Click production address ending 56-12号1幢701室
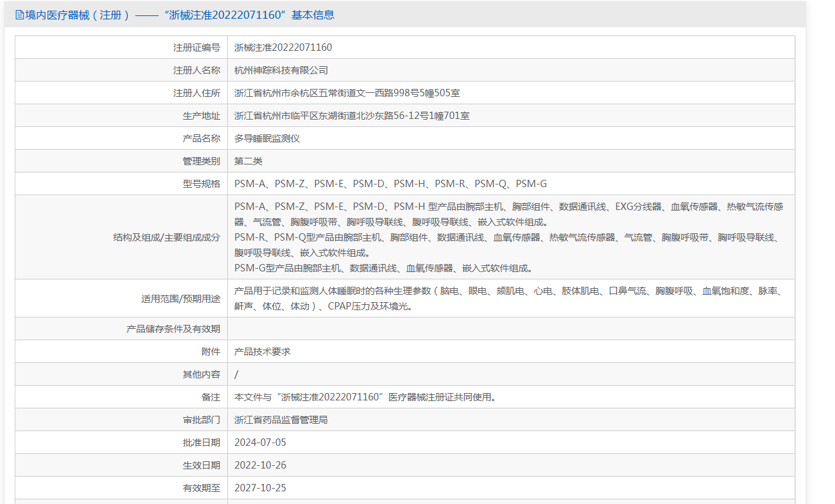The image size is (835, 504). [352, 116]
